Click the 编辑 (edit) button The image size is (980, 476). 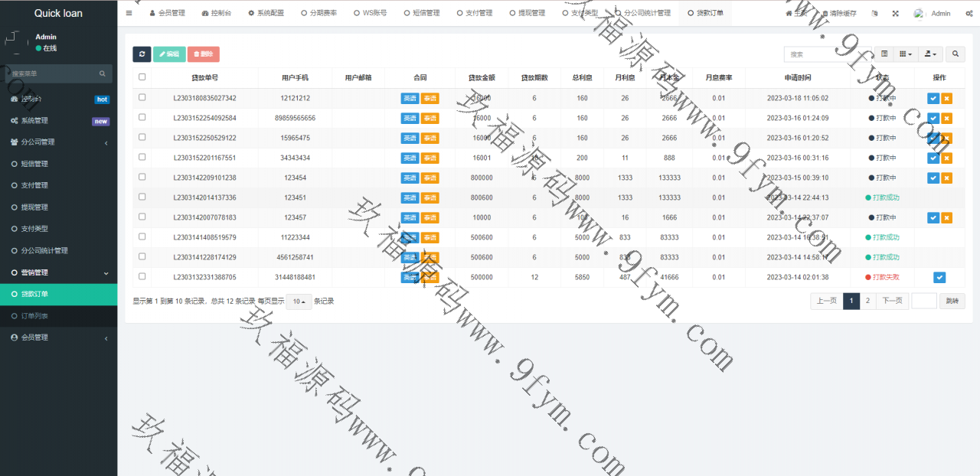[x=169, y=54]
